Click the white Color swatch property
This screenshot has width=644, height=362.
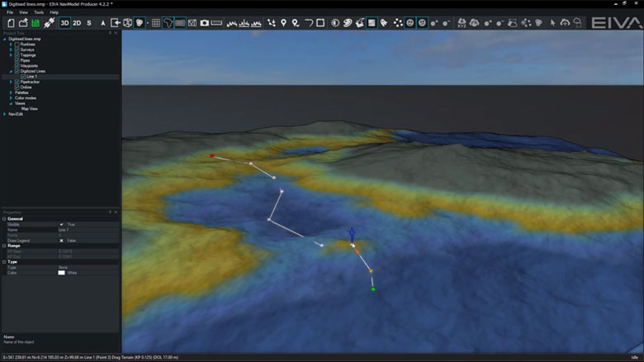tap(61, 272)
